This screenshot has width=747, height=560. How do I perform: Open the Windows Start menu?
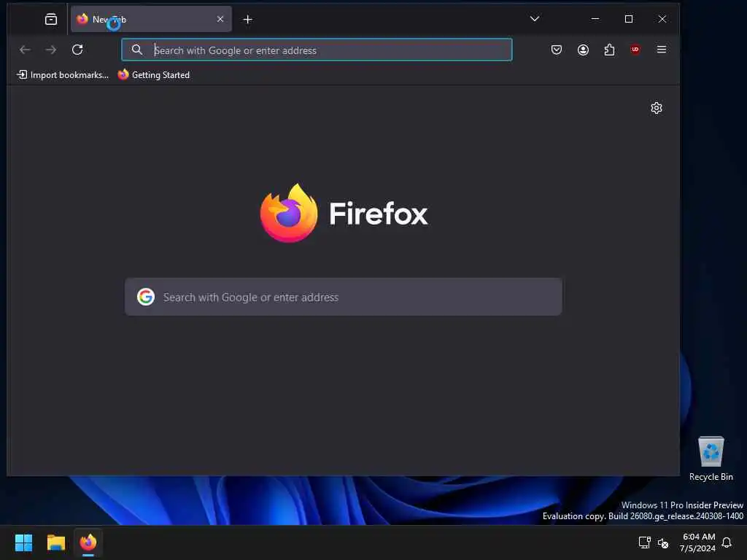23,542
